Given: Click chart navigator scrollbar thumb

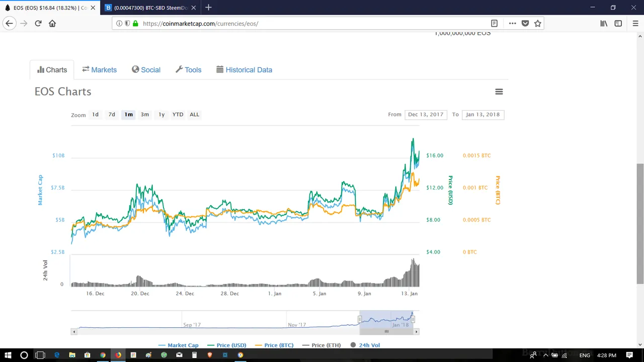Looking at the screenshot, I should (x=386, y=331).
